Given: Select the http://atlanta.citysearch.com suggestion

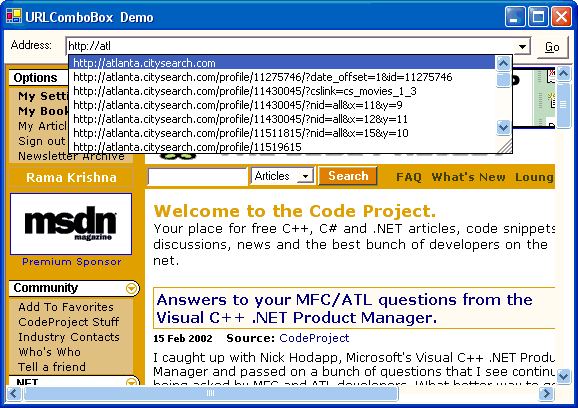Looking at the screenshot, I should pyautogui.click(x=282, y=63).
